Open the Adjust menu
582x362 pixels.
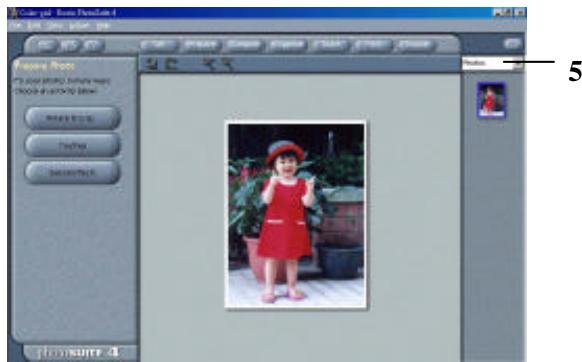pyautogui.click(x=79, y=26)
